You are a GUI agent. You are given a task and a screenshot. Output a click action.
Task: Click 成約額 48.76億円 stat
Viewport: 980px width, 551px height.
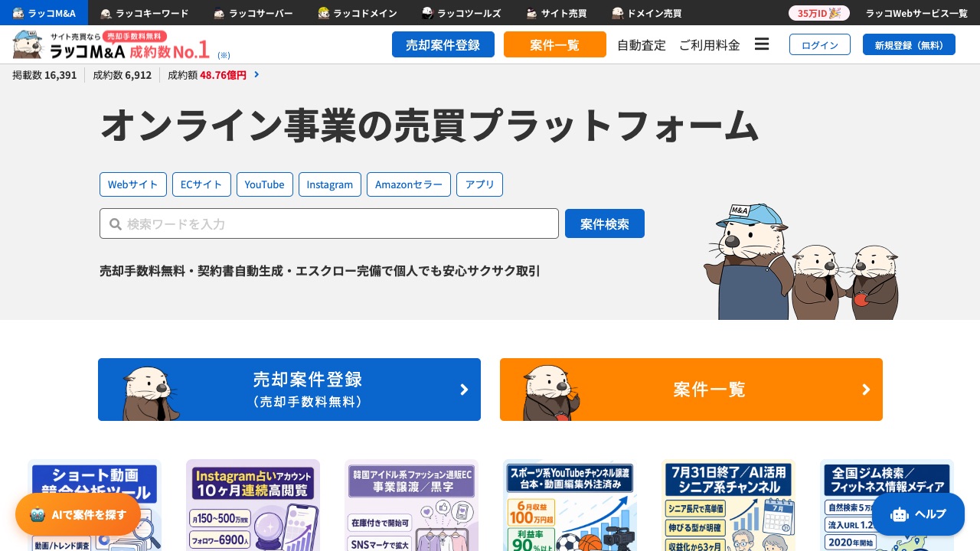click(x=207, y=75)
